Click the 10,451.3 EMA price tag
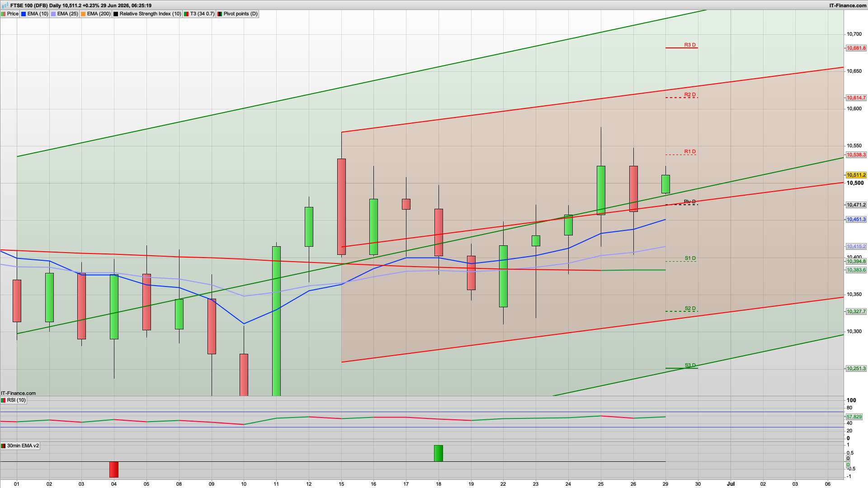 pos(856,220)
